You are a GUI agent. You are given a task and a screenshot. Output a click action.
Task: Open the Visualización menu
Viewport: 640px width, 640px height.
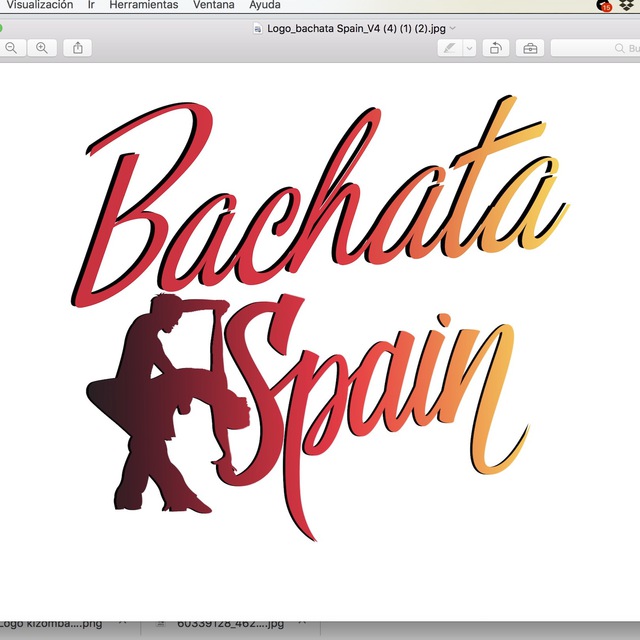coord(40,5)
